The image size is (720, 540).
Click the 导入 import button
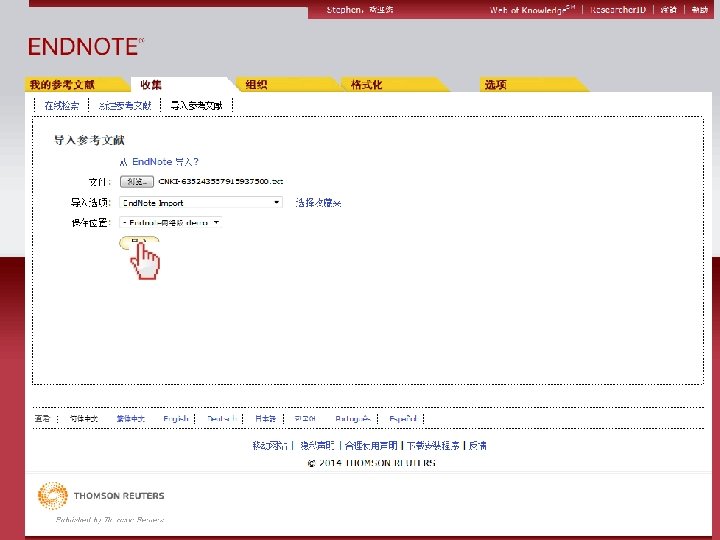[139, 242]
